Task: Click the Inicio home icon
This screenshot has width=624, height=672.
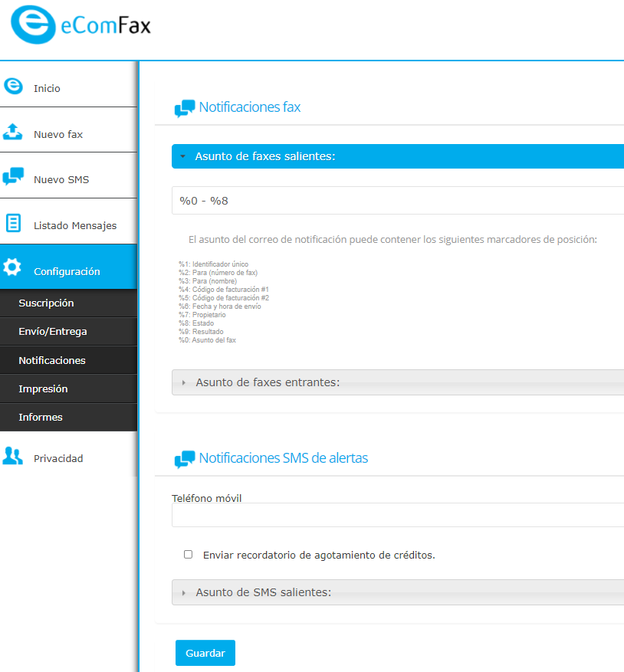Action: click(x=13, y=86)
